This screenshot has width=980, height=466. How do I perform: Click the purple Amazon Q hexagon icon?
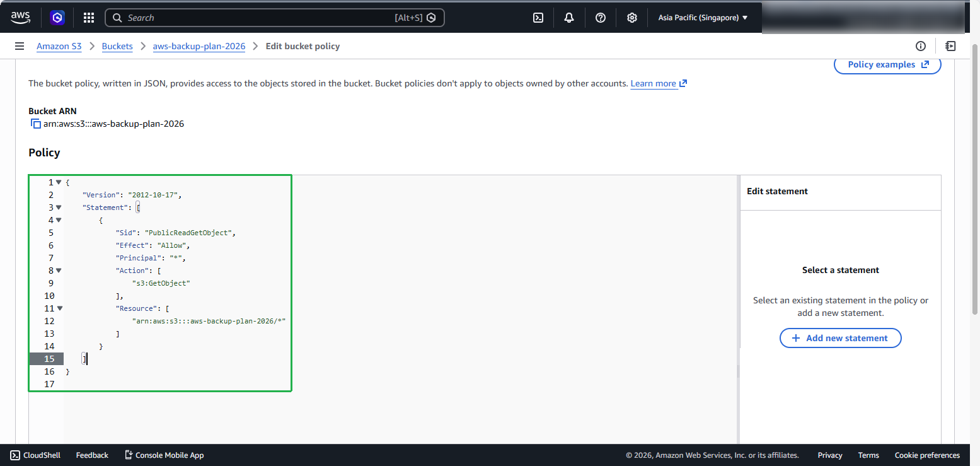point(58,18)
